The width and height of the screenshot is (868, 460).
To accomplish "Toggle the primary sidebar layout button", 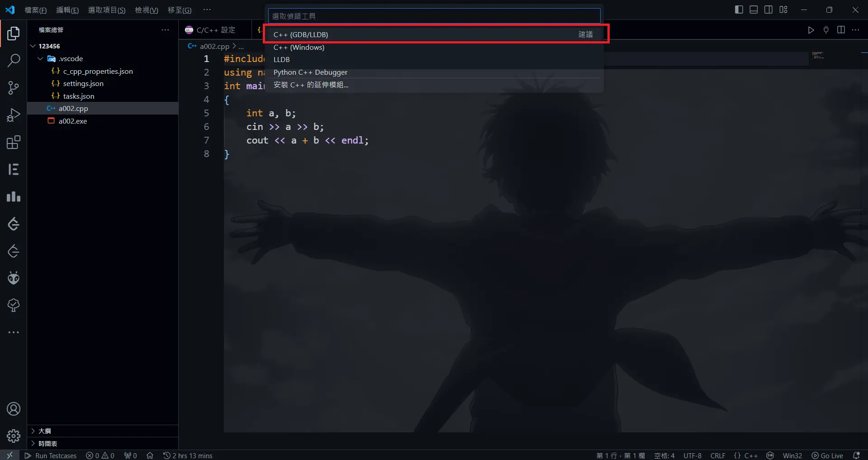I will 739,10.
